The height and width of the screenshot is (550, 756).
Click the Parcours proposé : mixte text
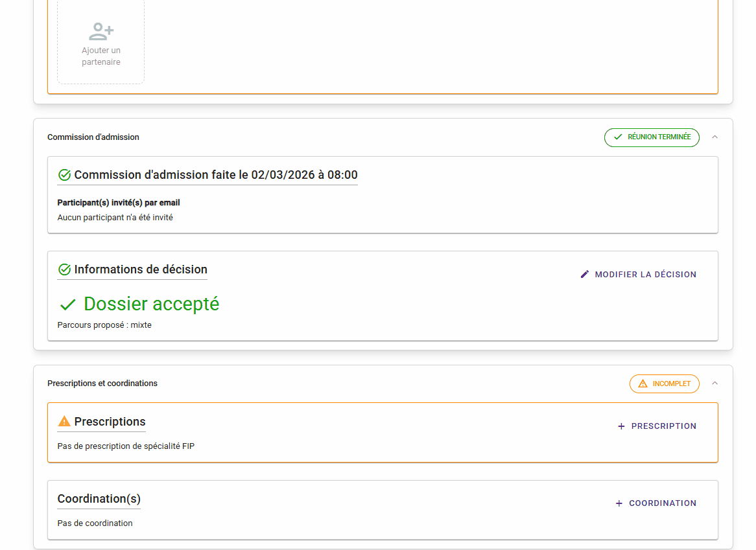pyautogui.click(x=104, y=325)
